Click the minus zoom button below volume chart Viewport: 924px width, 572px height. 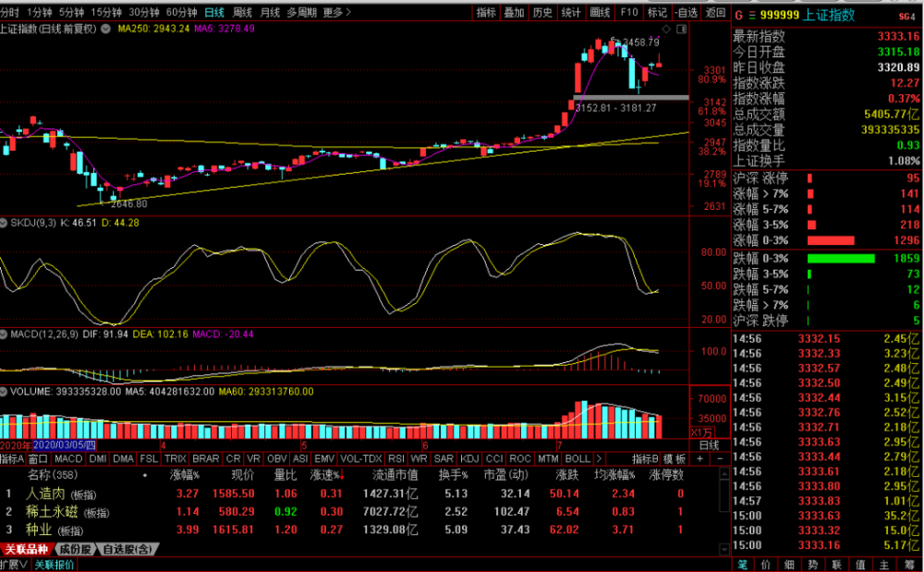718,458
